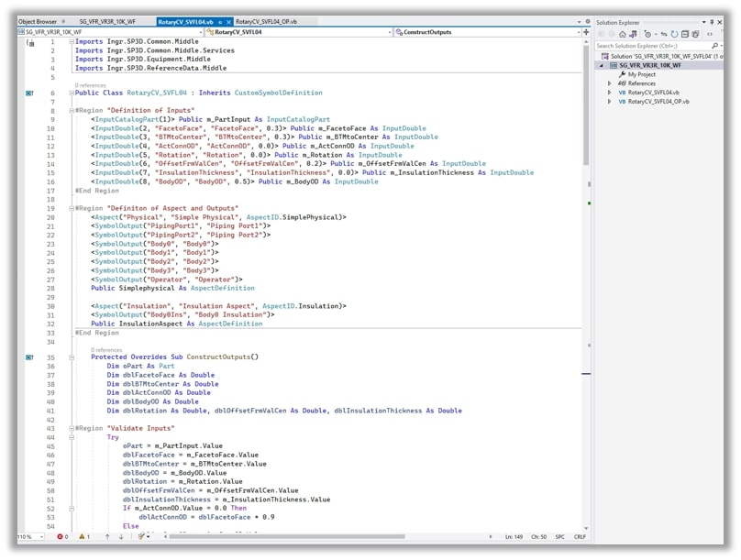This screenshot has height=560, width=741.
Task: Click Sync with Active Document arrows icon
Action: click(665, 34)
